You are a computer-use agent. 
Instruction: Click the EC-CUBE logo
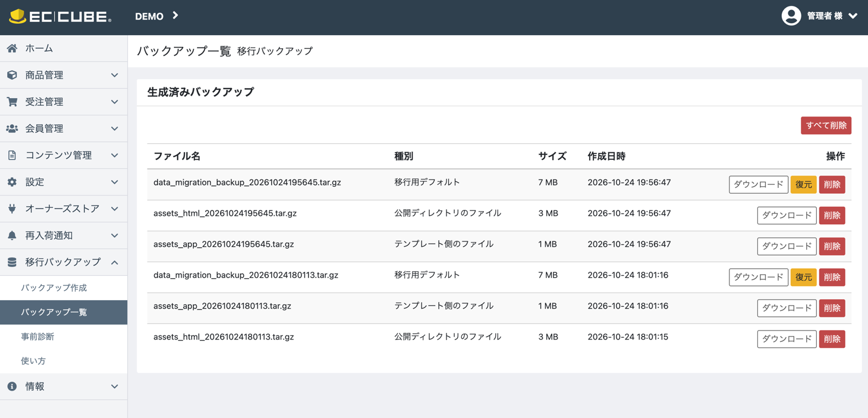pyautogui.click(x=60, y=17)
